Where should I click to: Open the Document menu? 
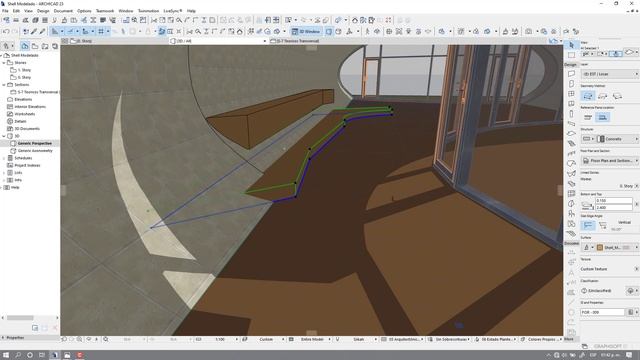click(63, 11)
